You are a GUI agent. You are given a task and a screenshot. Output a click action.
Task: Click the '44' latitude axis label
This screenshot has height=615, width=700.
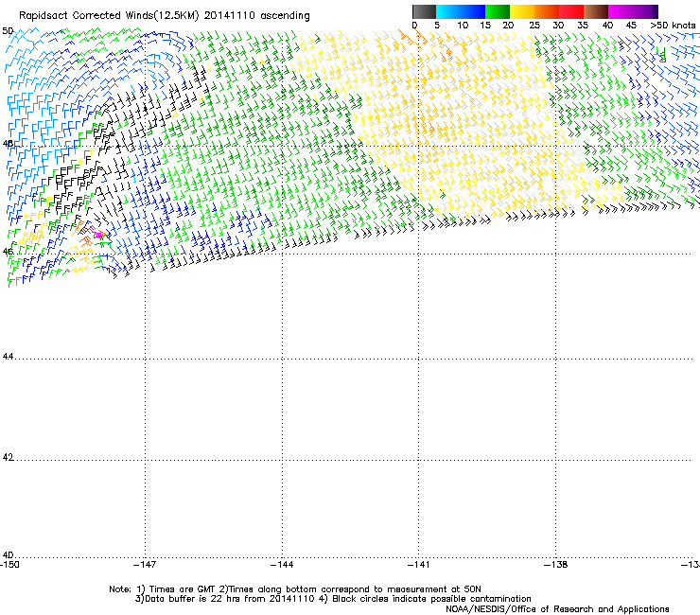click(x=8, y=357)
